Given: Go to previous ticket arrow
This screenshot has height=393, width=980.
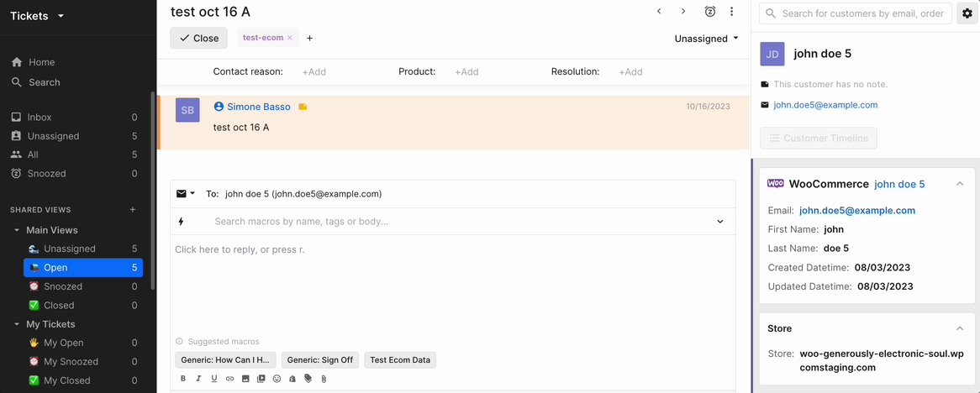Looking at the screenshot, I should point(659,12).
